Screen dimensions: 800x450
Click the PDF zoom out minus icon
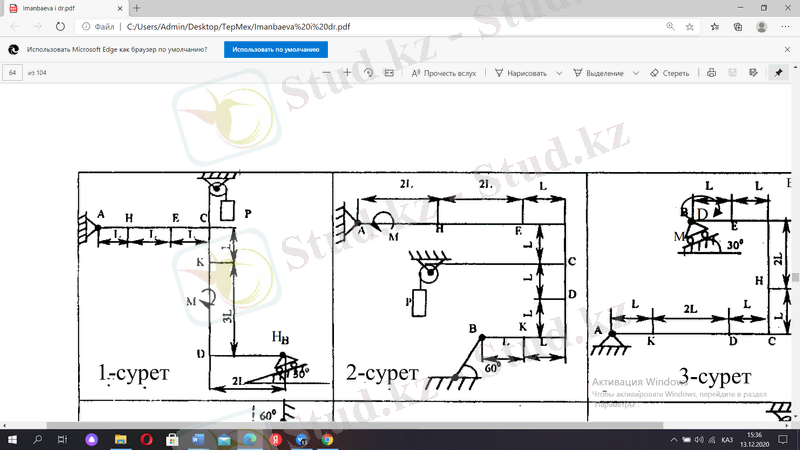coord(327,73)
